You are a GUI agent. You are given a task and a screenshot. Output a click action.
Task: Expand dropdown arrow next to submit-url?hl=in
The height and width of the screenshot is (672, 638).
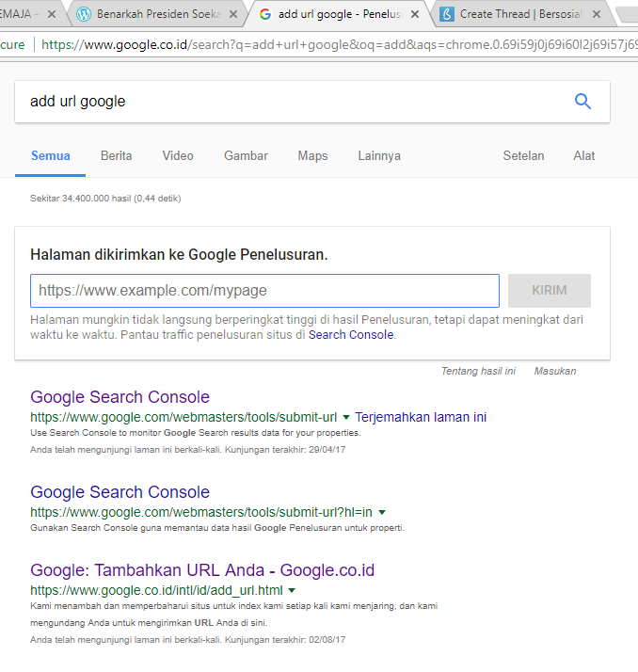point(382,512)
